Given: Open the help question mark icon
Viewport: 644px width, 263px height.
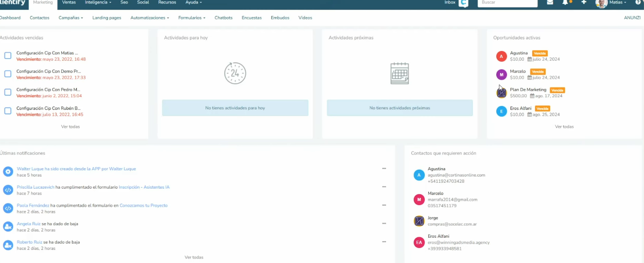Looking at the screenshot, I should tap(638, 2).
